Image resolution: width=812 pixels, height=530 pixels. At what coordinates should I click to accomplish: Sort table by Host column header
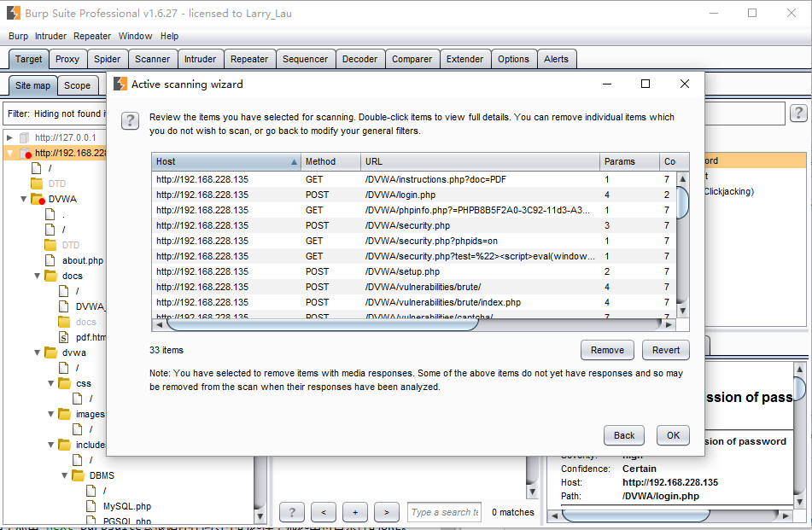click(225, 161)
